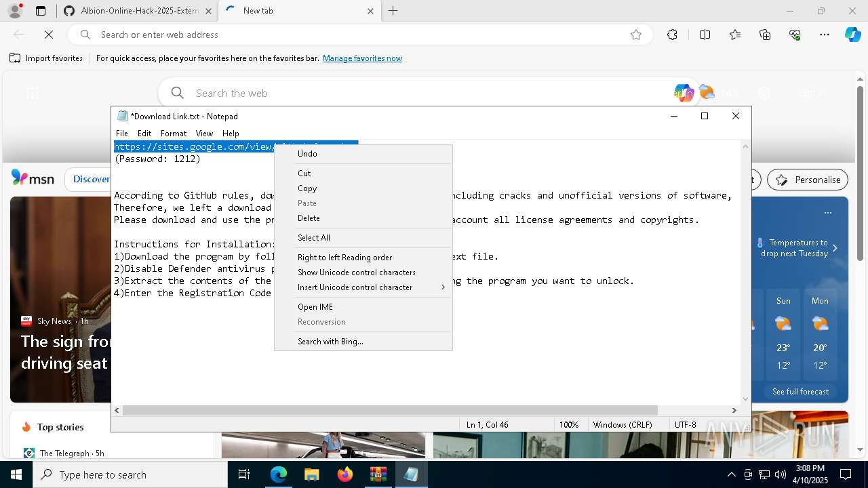This screenshot has height=488, width=868.
Task: Open tab actions menu icon
Action: point(41,11)
